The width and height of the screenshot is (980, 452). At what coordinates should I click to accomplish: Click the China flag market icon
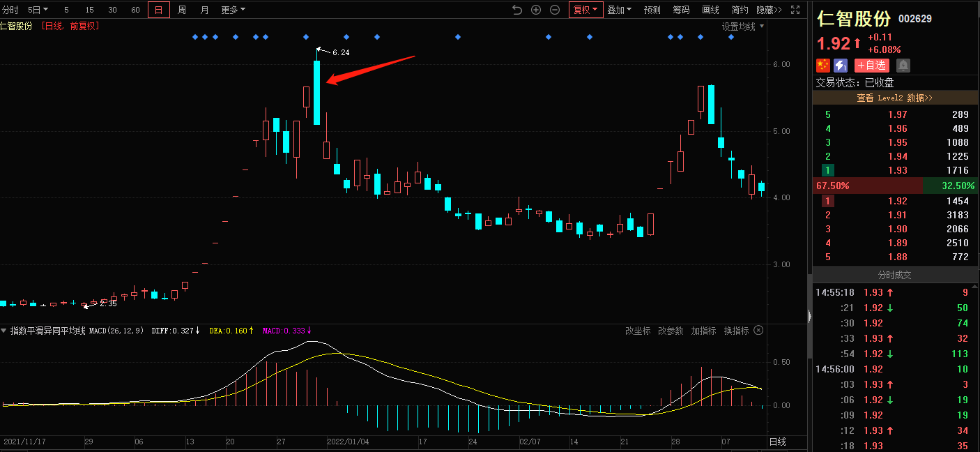[x=823, y=66]
